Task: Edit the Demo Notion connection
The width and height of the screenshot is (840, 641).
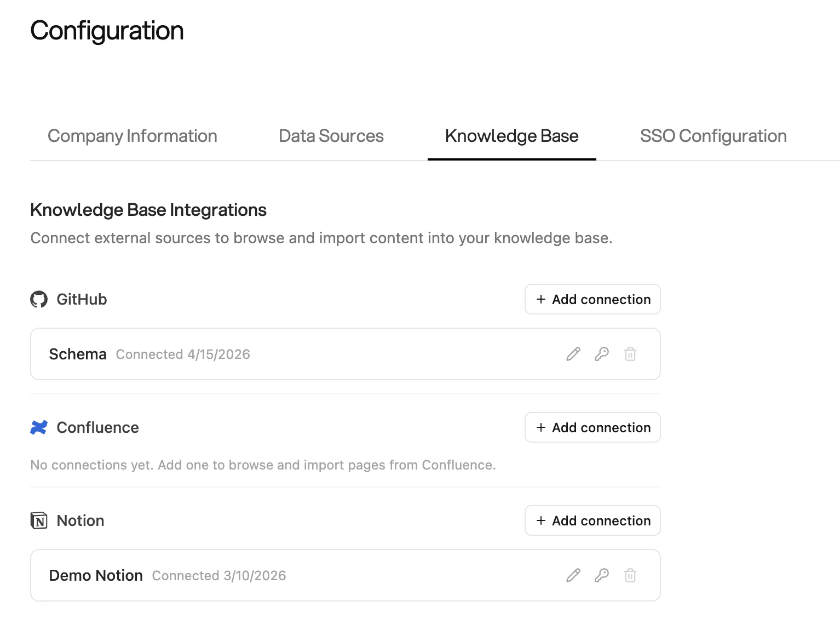Action: (573, 575)
